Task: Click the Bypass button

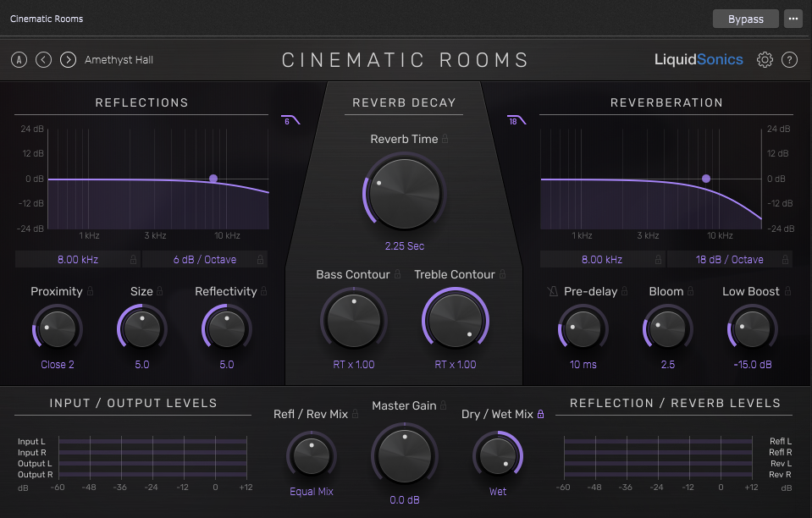Action: point(746,19)
